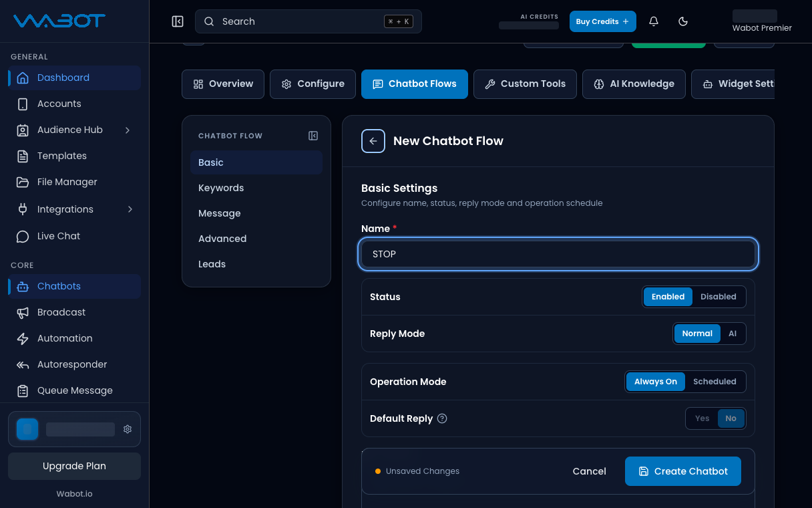The image size is (812, 508).
Task: Click the top Search box
Action: pyautogui.click(x=309, y=21)
